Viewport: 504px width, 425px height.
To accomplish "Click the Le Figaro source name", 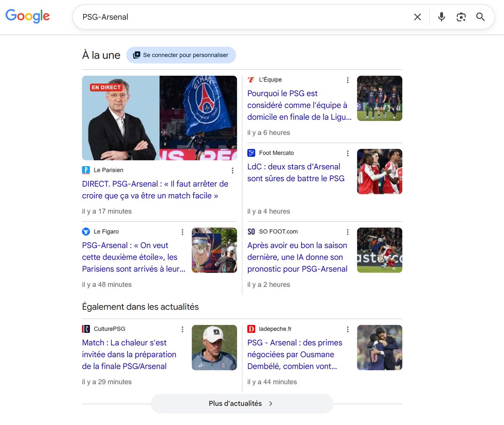I will click(106, 232).
